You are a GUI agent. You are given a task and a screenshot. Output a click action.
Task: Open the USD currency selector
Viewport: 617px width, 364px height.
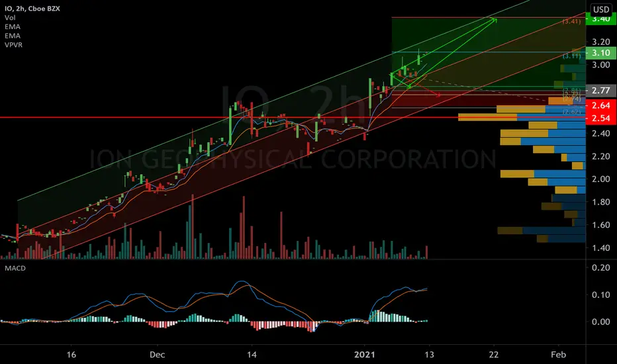click(x=601, y=9)
